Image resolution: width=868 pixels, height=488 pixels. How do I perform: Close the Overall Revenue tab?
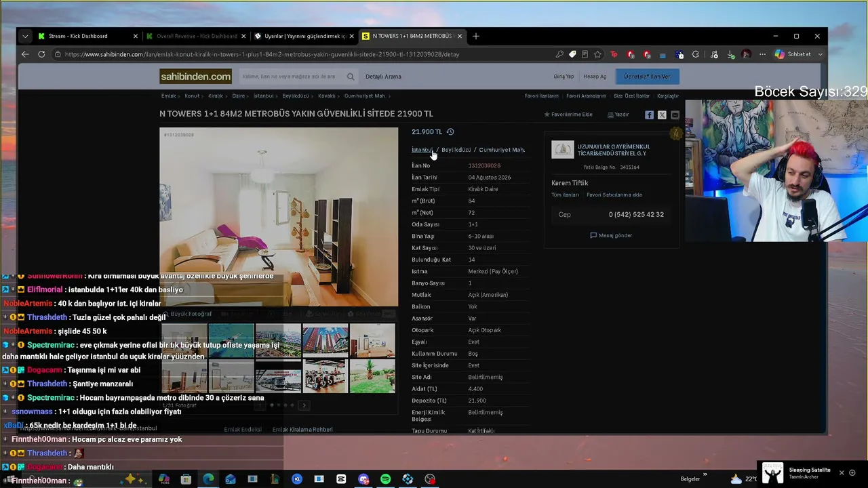point(243,36)
